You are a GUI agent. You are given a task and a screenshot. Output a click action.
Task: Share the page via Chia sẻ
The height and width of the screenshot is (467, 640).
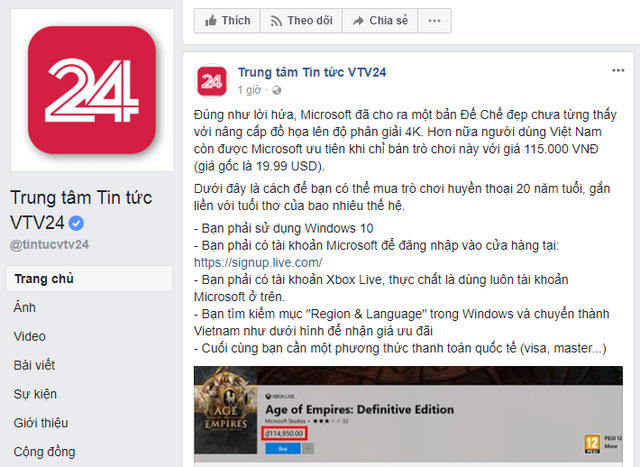click(380, 20)
